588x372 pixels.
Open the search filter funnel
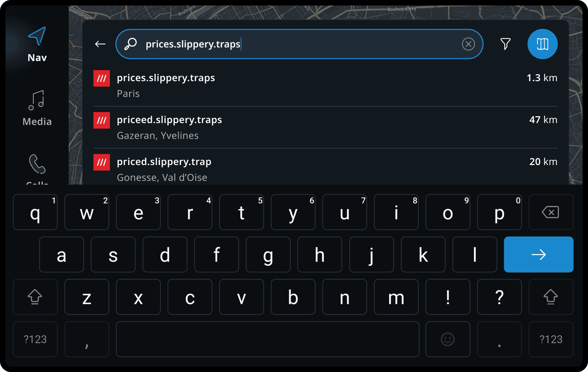coord(505,44)
